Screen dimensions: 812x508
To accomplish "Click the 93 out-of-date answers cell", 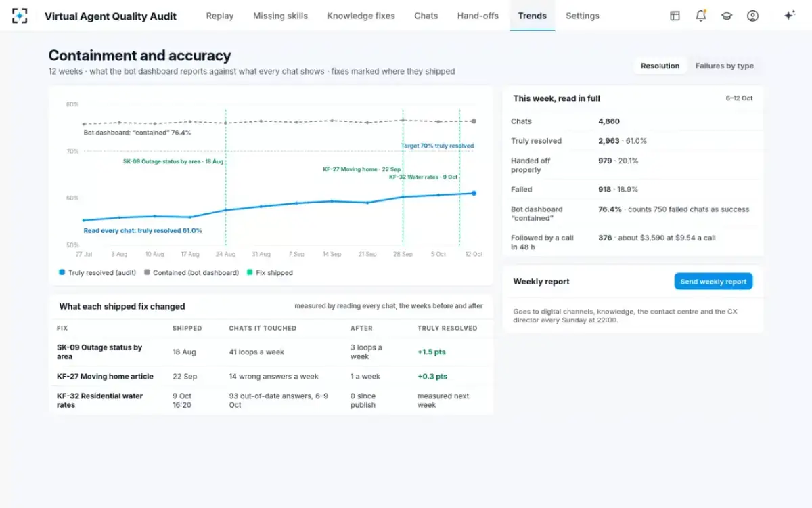I will (278, 400).
